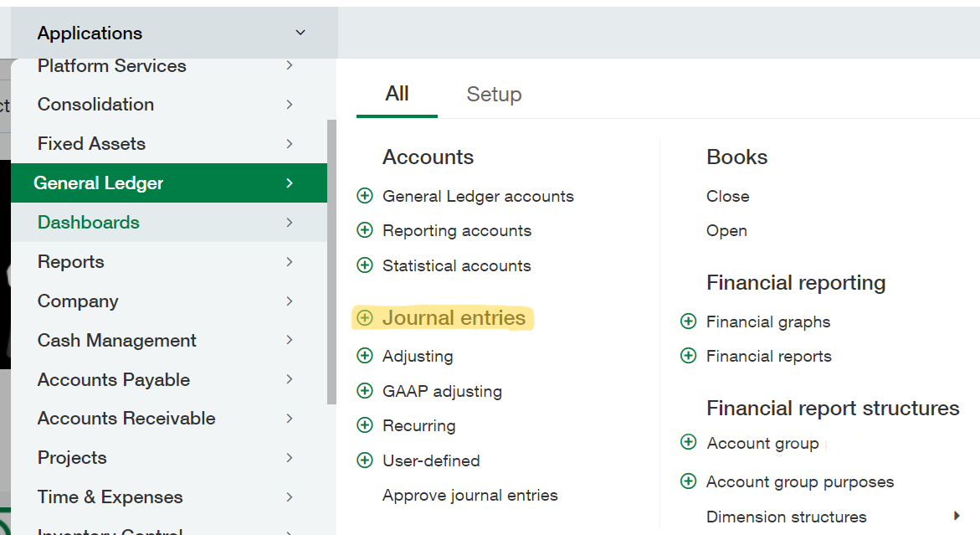Viewport: 980px width, 535px height.
Task: Select Approve journal entries
Action: coord(469,495)
